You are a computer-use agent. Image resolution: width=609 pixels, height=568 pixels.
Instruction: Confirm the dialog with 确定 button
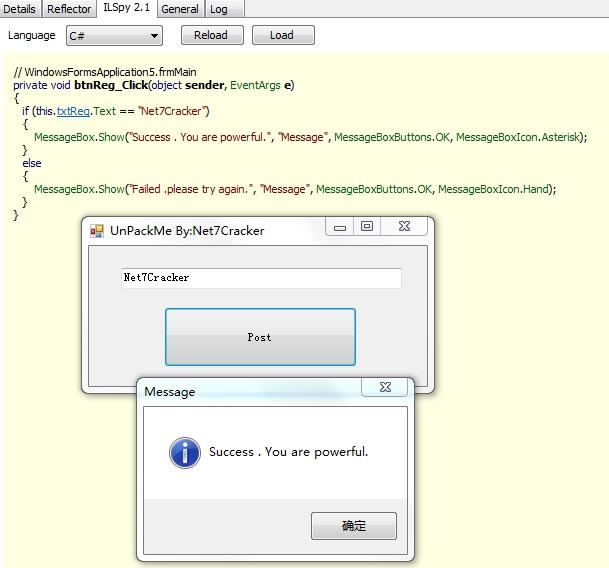point(354,525)
